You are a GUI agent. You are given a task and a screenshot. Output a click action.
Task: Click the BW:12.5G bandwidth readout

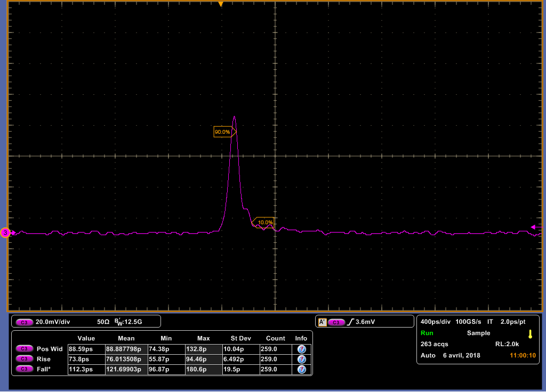128,322
